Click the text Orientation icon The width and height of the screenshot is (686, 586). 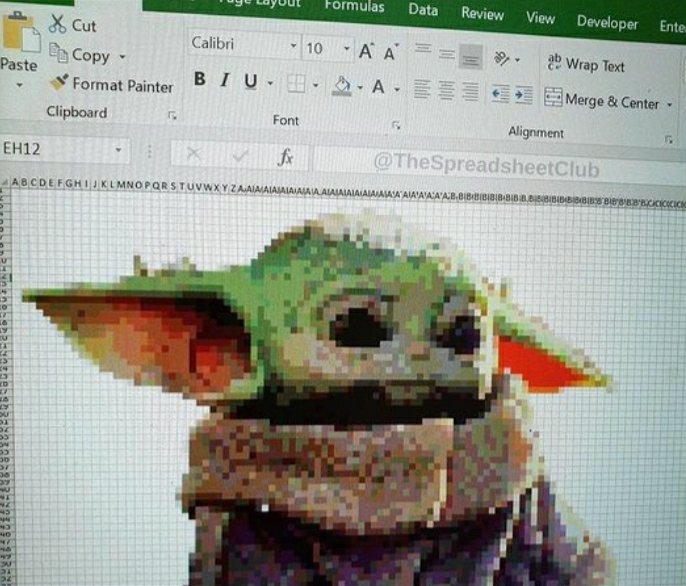[x=501, y=57]
